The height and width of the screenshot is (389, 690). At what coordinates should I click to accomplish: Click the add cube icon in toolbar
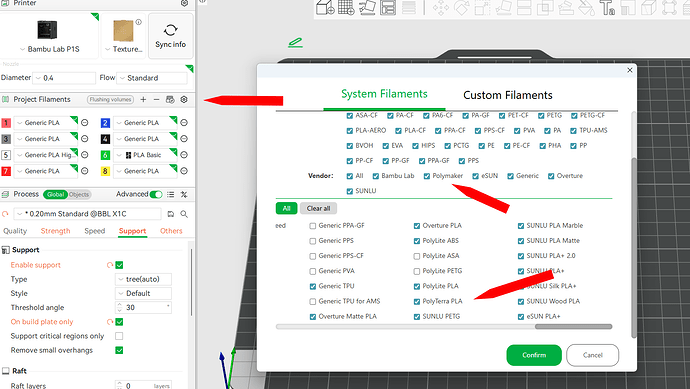(325, 7)
